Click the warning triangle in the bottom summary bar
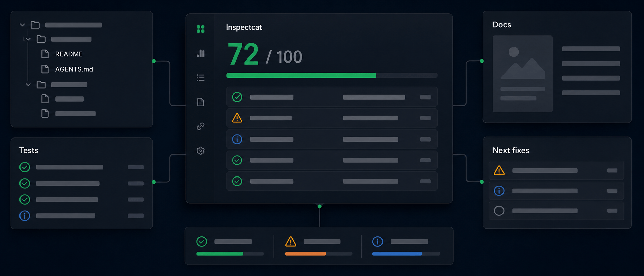This screenshot has height=276, width=644. tap(291, 241)
